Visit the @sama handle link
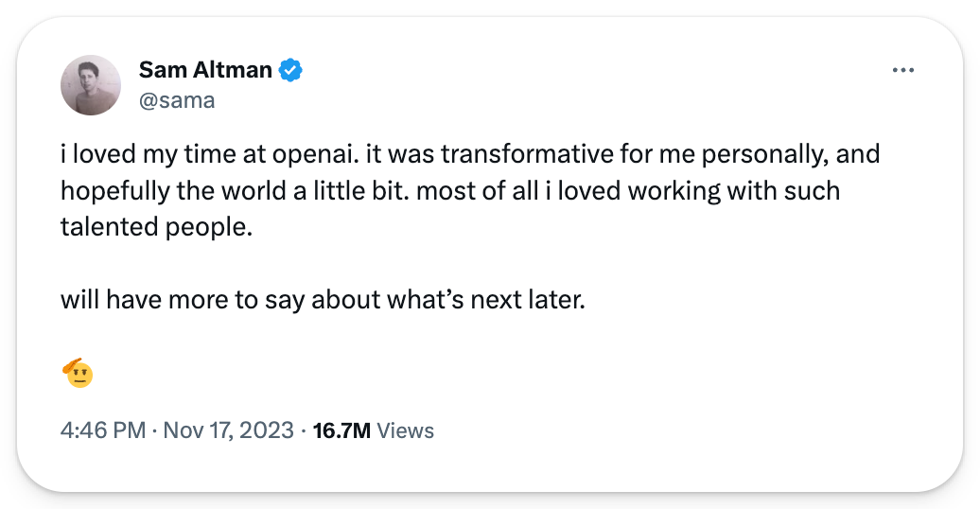This screenshot has height=509, width=980. [177, 99]
